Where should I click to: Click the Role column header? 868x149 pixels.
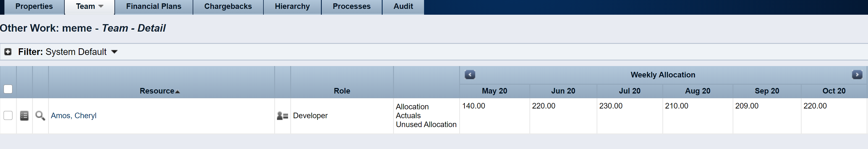[342, 91]
